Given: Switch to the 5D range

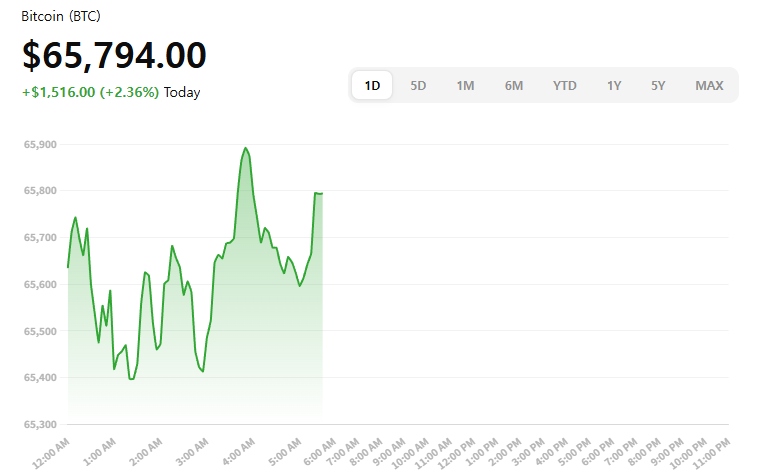Looking at the screenshot, I should (418, 86).
